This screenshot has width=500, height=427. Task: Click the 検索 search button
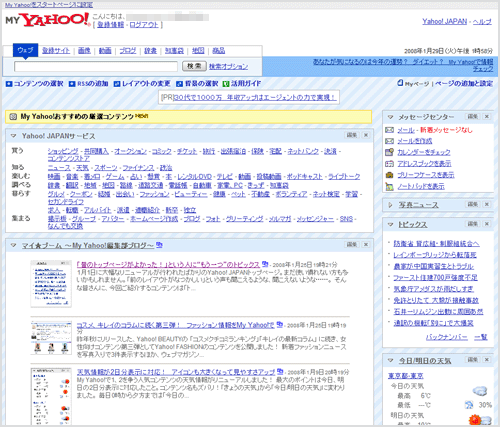[x=194, y=66]
